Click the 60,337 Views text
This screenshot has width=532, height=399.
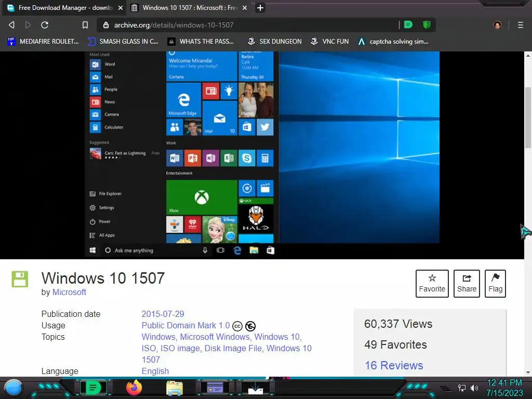tap(398, 324)
